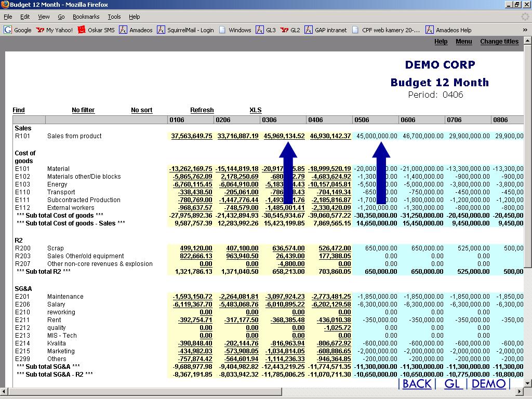Open Energy value -6,064,910.00
The height and width of the screenshot is (399, 532).
pos(238,184)
